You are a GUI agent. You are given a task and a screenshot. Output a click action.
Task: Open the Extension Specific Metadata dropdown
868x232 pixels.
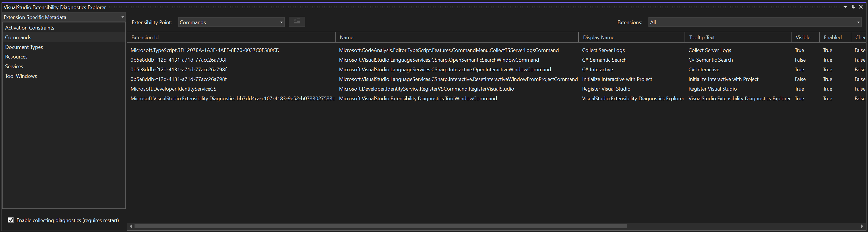(64, 17)
